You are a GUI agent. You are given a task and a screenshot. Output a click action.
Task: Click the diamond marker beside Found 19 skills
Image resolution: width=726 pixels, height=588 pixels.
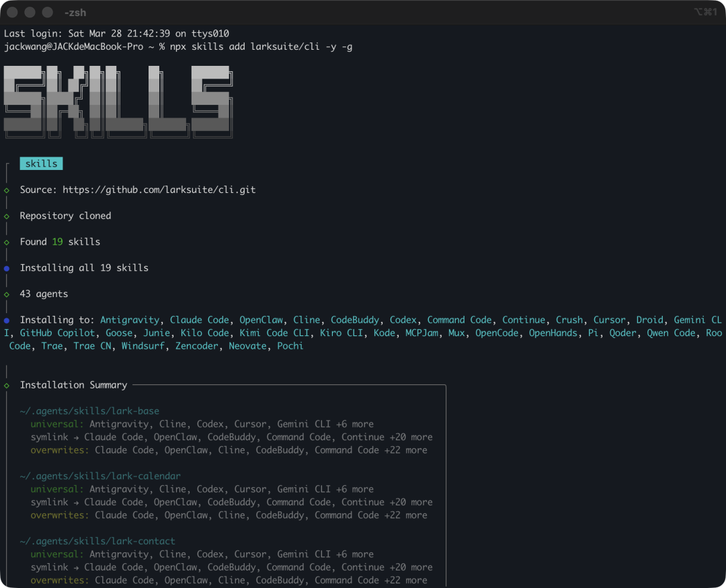point(7,242)
